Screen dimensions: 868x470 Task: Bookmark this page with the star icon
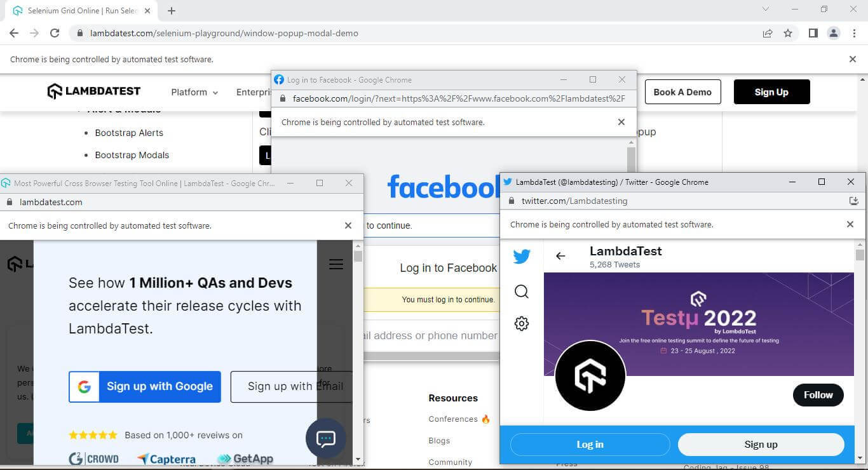(788, 33)
